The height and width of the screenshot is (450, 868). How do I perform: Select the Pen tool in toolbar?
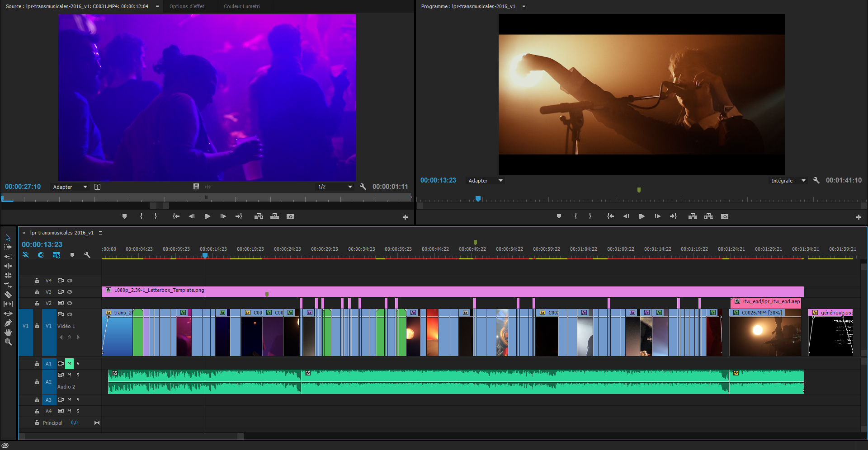coord(8,323)
